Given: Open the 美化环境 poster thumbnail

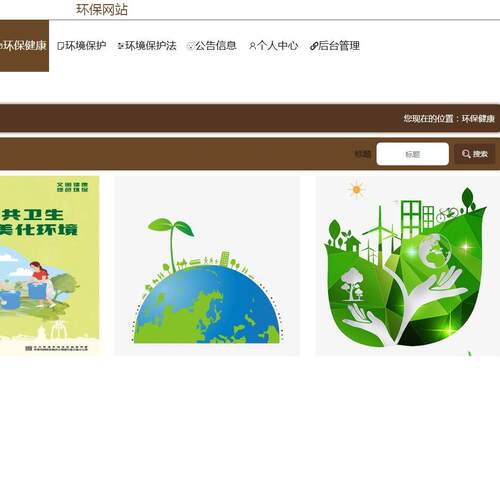Looking at the screenshot, I should [x=49, y=266].
